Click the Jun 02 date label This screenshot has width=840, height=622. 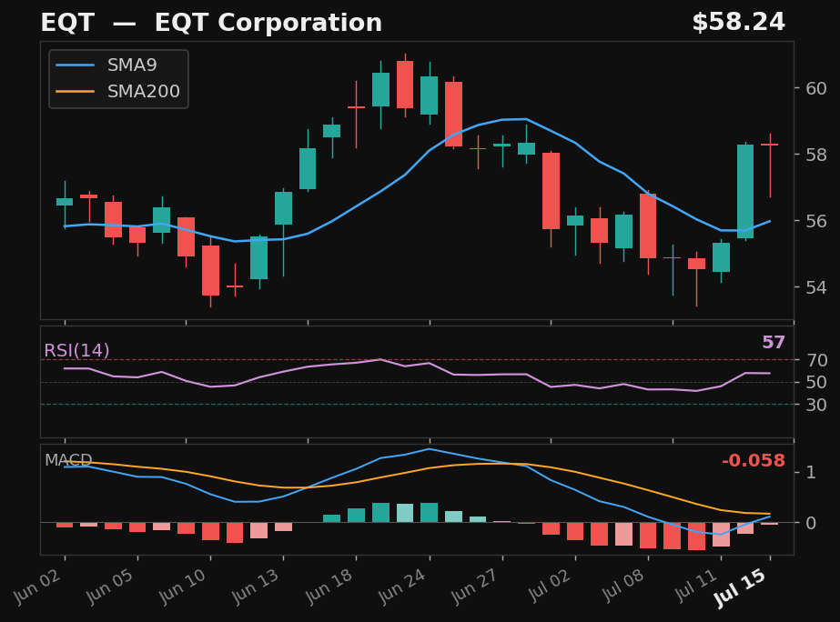(37, 587)
